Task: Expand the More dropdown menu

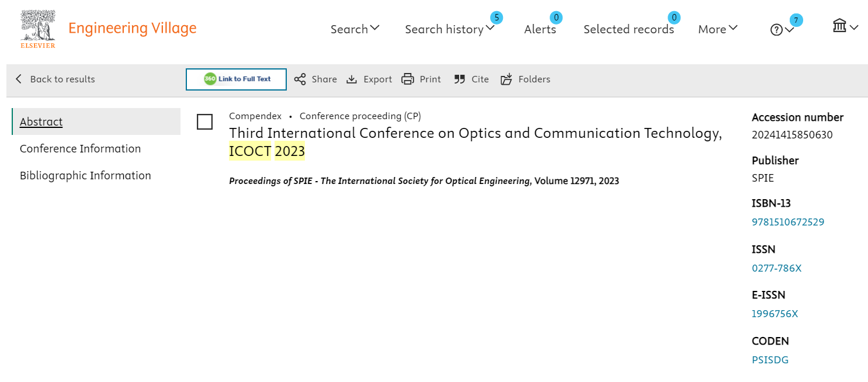Action: click(x=718, y=29)
